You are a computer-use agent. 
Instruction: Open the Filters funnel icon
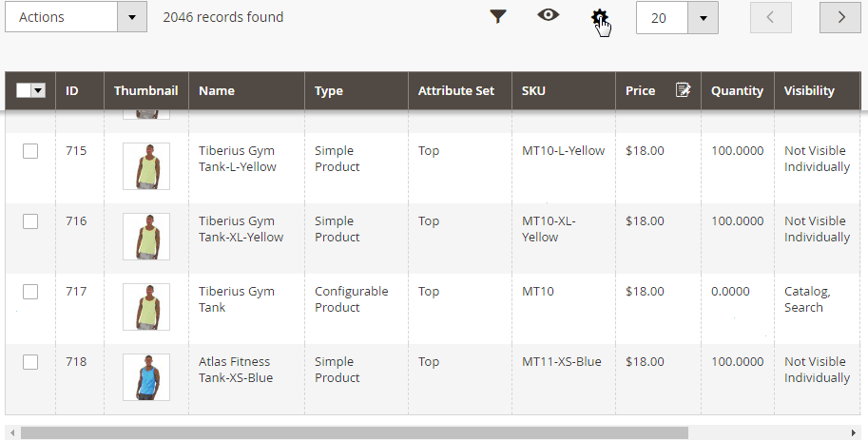(x=498, y=17)
